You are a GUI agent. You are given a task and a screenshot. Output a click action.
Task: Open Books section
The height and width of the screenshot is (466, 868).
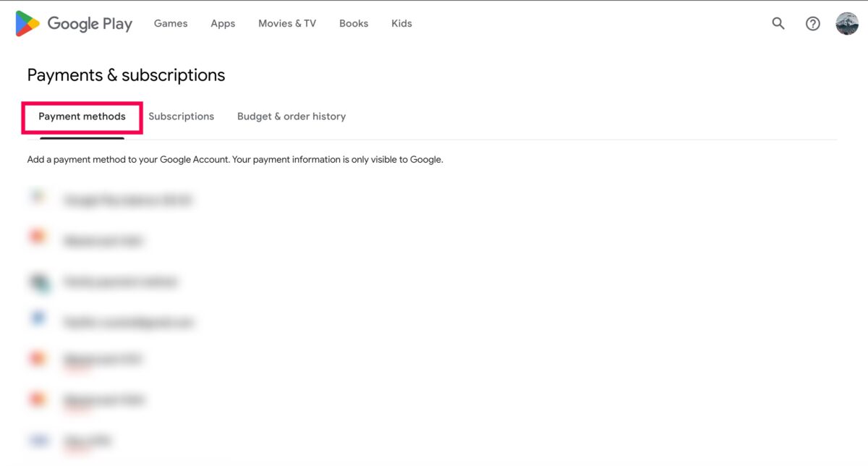pos(354,23)
